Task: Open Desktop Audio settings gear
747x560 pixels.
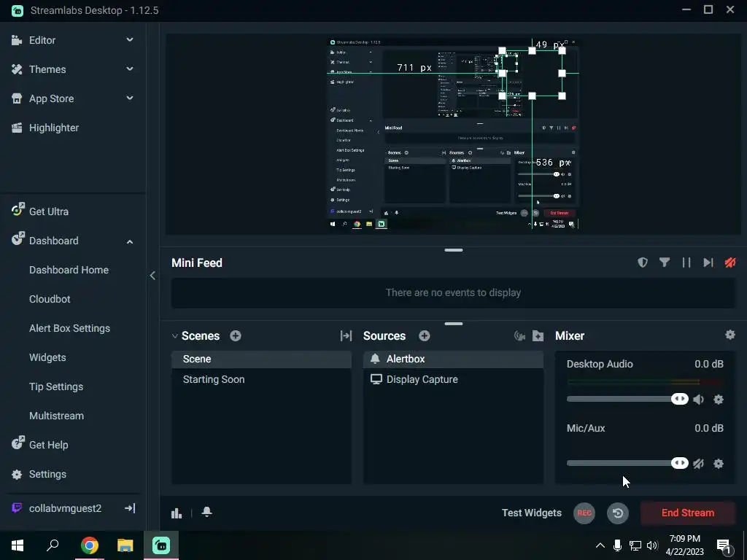Action: click(x=719, y=399)
